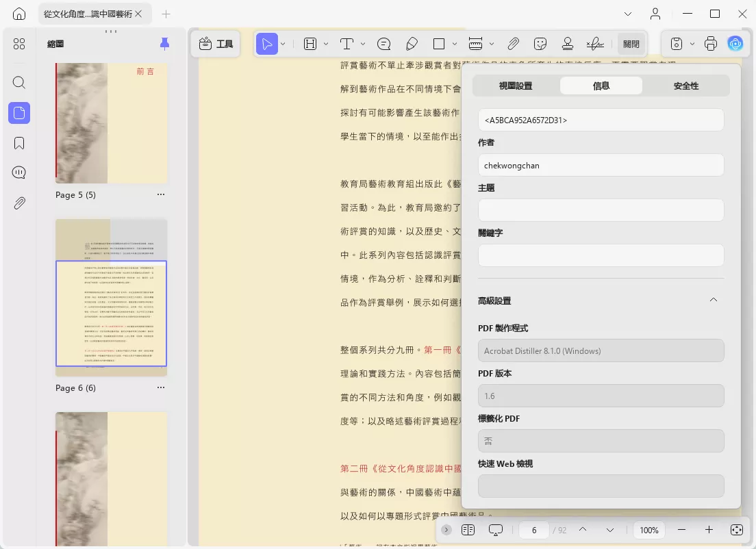Screen dimensions: 756x549
Task: Go to the home screen icon
Action: [18, 14]
